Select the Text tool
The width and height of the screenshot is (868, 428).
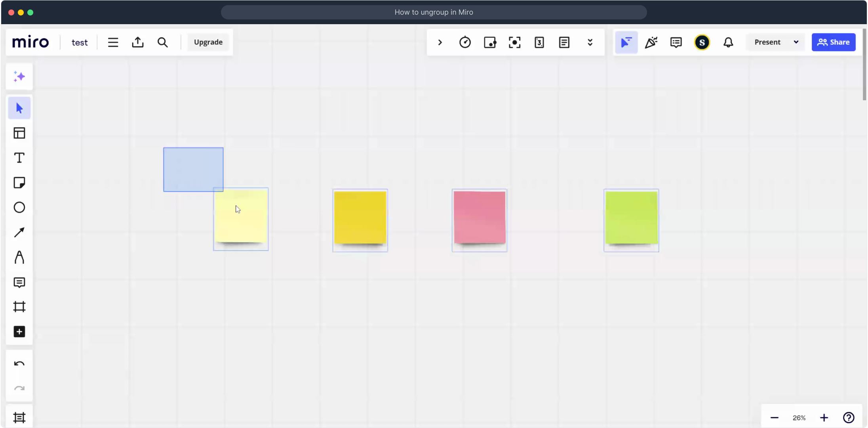(x=19, y=158)
